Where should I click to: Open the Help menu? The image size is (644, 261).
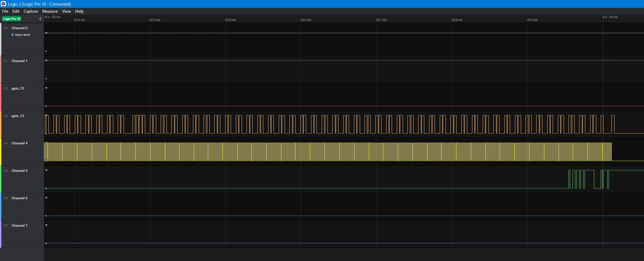pyautogui.click(x=79, y=11)
